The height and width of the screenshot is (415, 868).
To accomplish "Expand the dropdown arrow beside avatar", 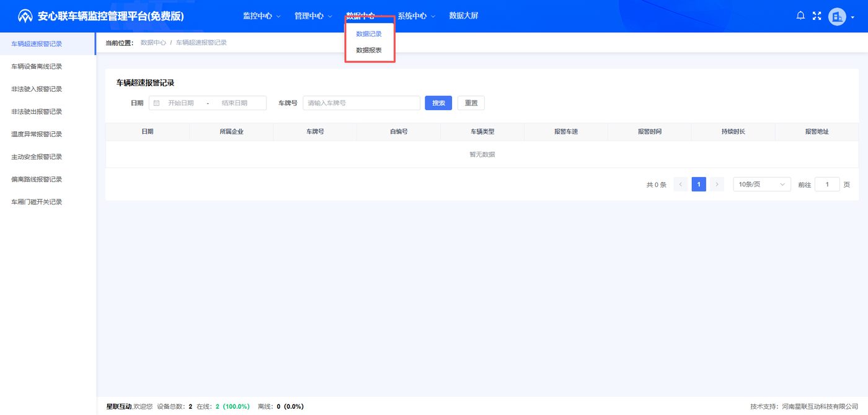I will pyautogui.click(x=852, y=17).
